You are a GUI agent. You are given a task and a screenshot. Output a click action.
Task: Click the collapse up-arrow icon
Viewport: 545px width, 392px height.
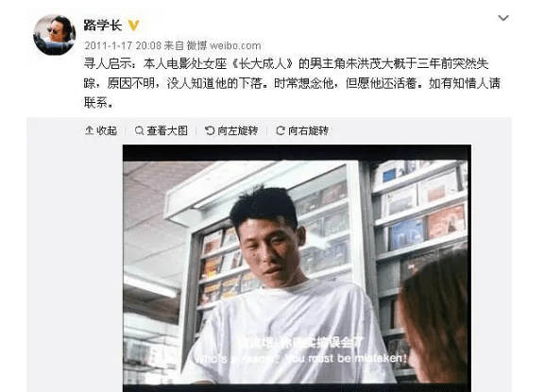coord(89,130)
